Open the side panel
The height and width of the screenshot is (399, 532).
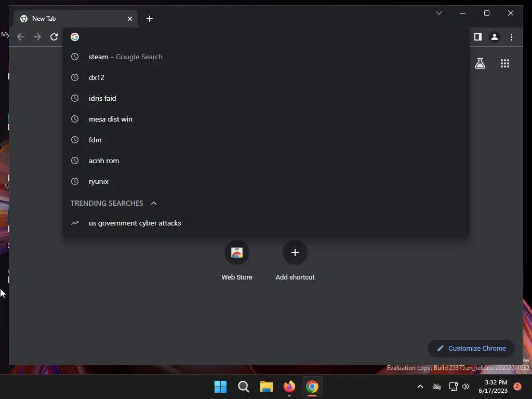[478, 37]
